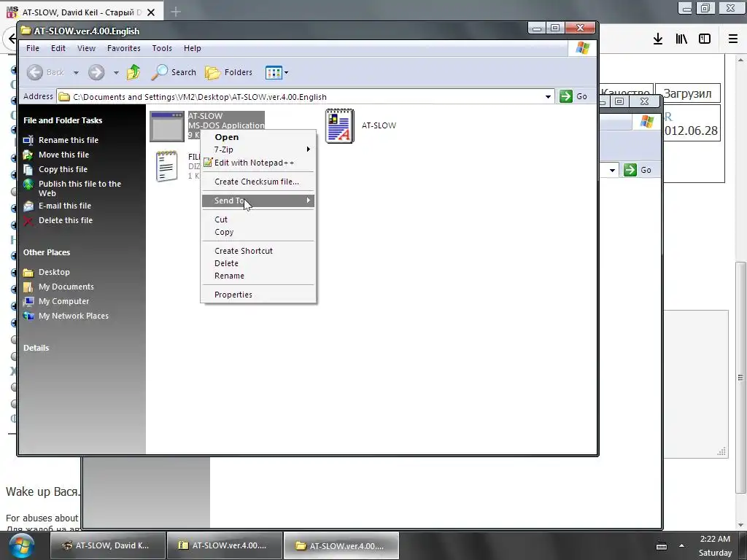
Task: Open the View menu
Action: tap(86, 49)
